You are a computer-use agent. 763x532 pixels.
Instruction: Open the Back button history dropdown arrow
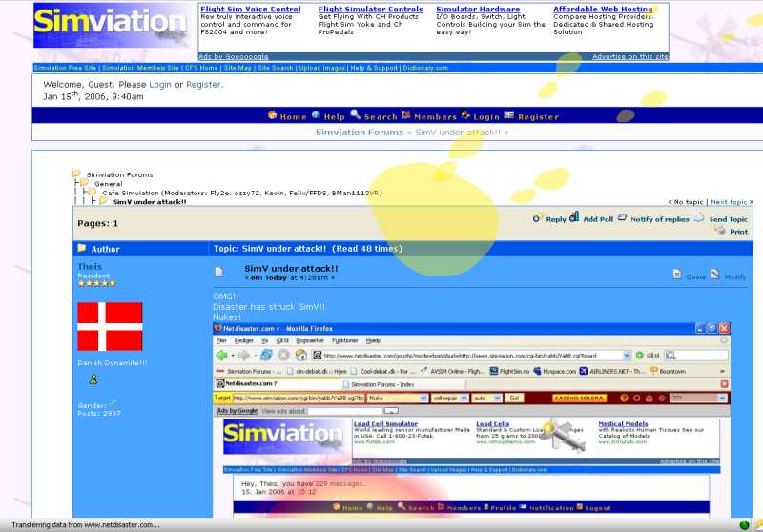pyautogui.click(x=232, y=356)
